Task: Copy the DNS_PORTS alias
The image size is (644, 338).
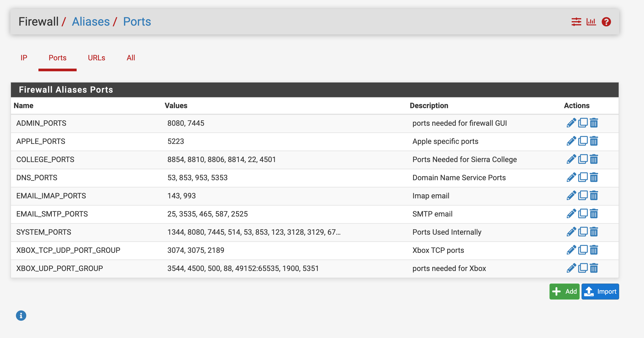Action: [583, 178]
